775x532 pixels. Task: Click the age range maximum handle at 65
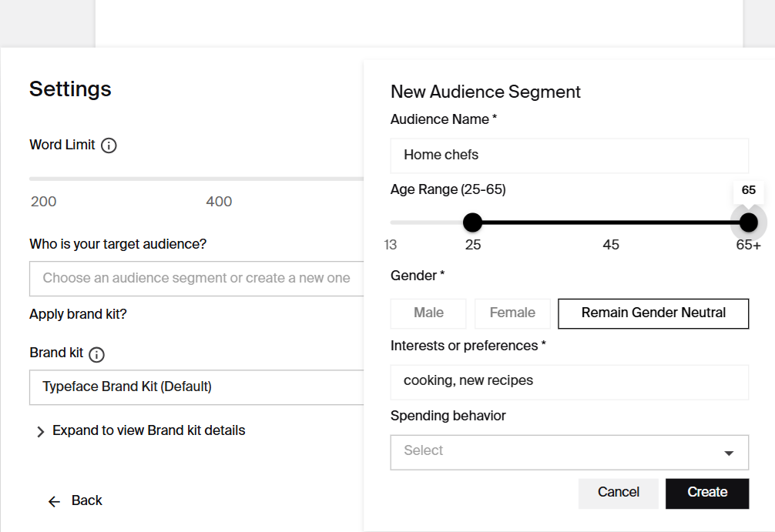pyautogui.click(x=748, y=223)
